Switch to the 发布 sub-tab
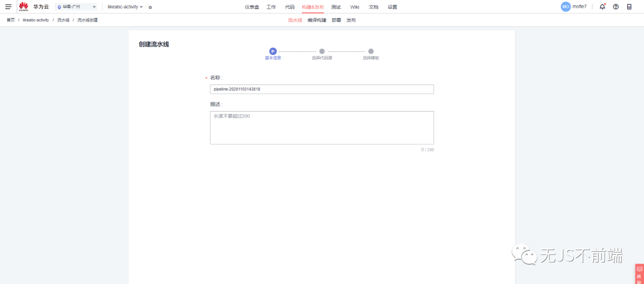This screenshot has width=644, height=284. 351,20
